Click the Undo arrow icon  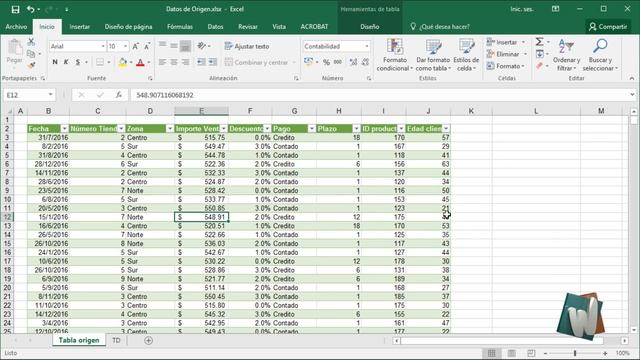click(31, 9)
